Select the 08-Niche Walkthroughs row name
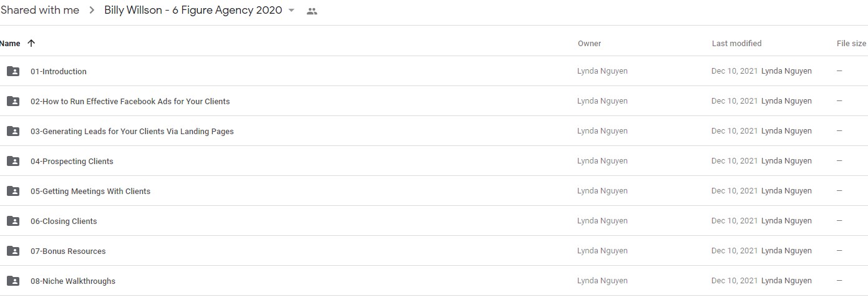Screen dimensions: 868x297 73,281
